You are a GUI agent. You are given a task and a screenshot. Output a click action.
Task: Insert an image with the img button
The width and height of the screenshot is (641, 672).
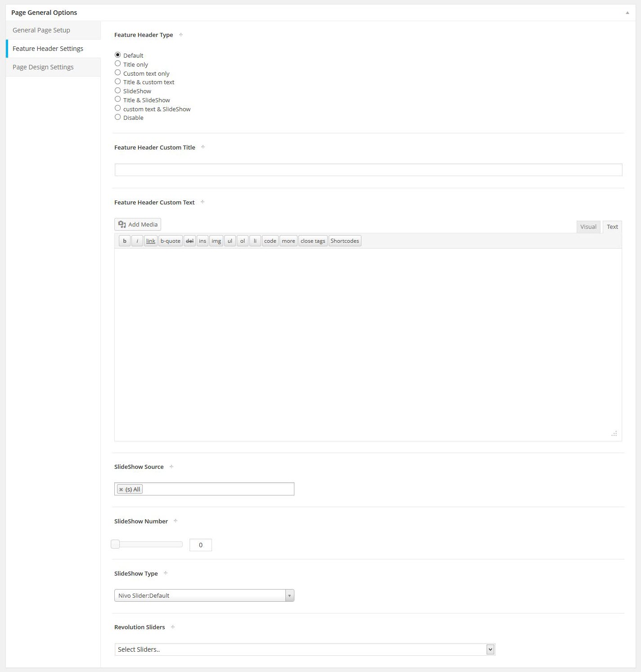click(x=216, y=241)
